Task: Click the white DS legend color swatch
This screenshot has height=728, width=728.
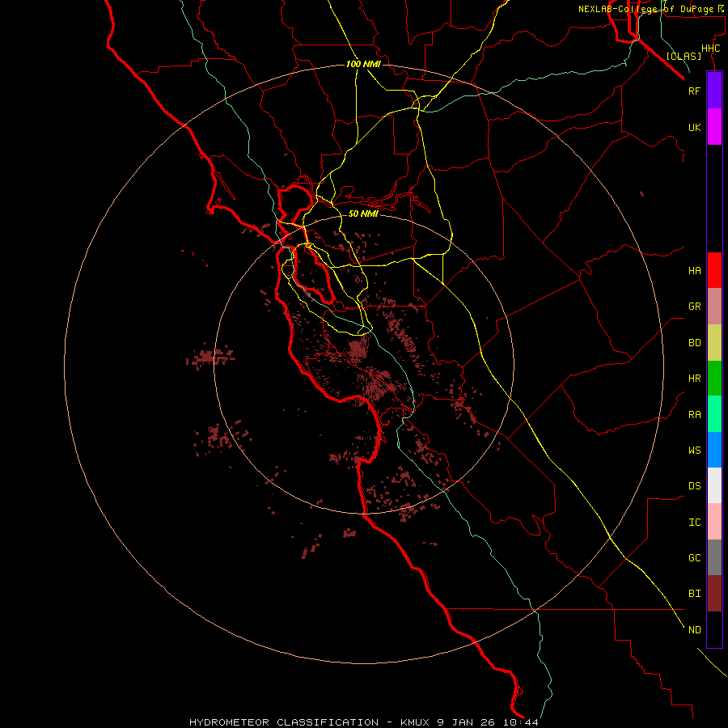Action: (714, 485)
